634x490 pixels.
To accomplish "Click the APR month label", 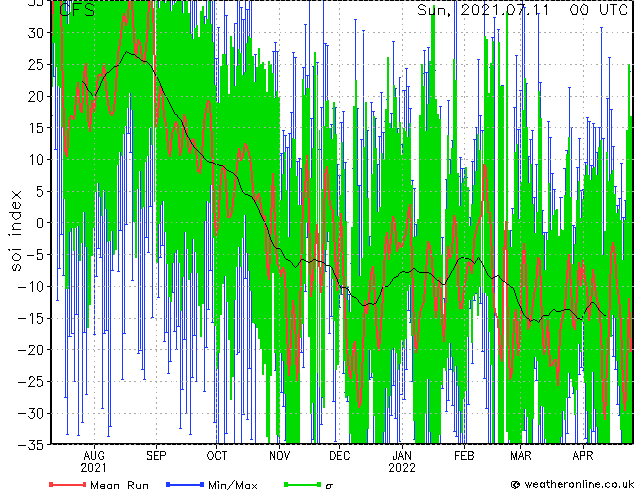I will point(583,456).
